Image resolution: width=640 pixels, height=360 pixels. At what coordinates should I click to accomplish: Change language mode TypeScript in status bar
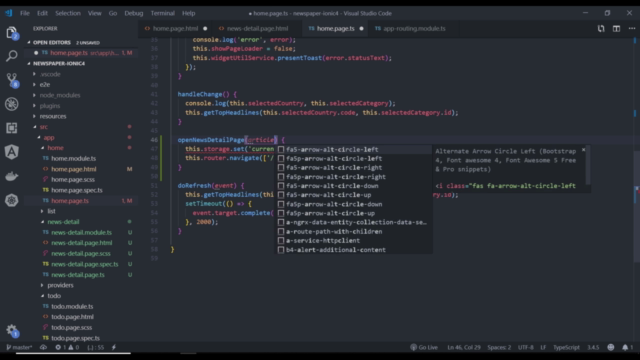[x=566, y=347]
